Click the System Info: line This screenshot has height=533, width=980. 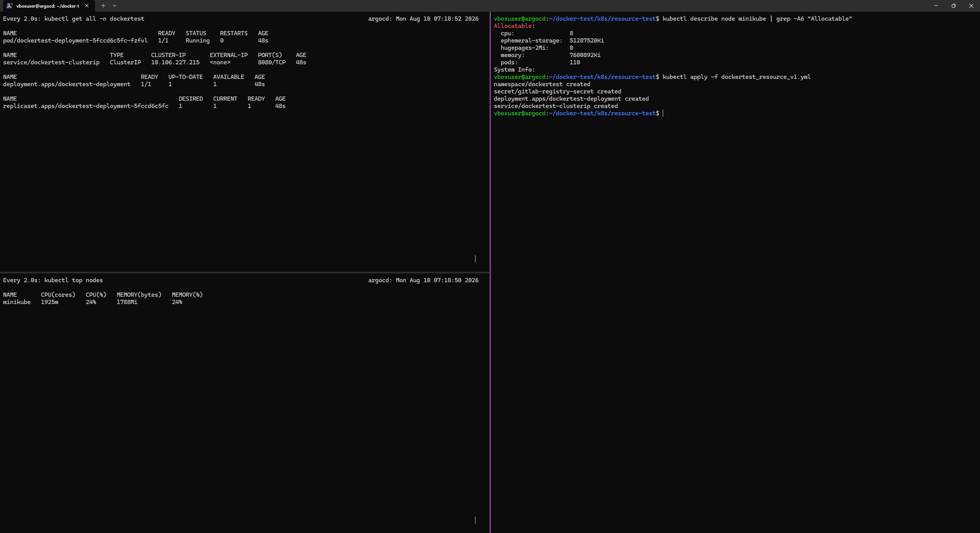514,70
